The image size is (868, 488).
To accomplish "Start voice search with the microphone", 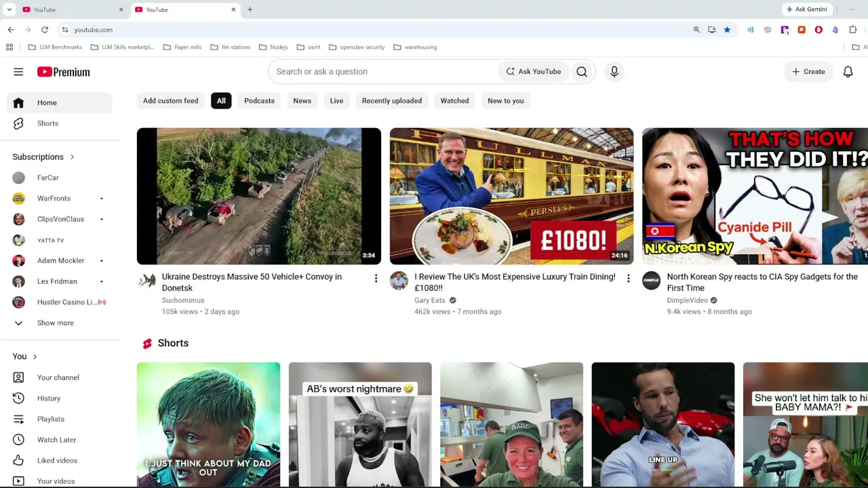I will tap(614, 71).
